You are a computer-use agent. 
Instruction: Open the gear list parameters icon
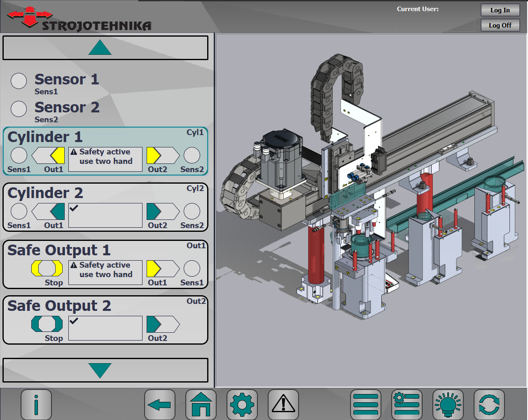[407, 404]
